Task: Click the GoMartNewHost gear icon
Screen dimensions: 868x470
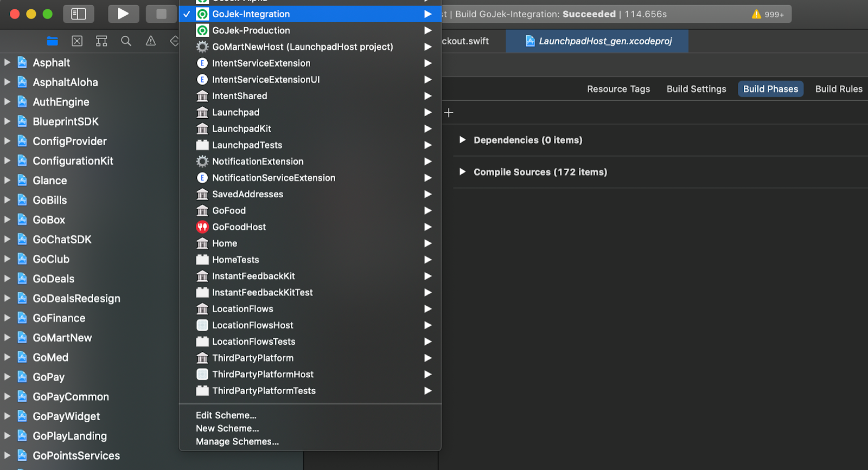Action: coord(202,47)
